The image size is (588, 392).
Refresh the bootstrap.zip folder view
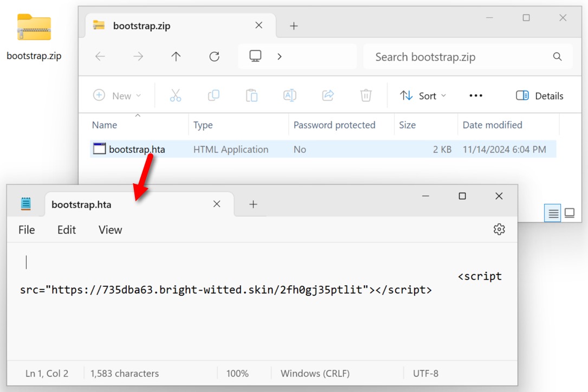(x=214, y=56)
